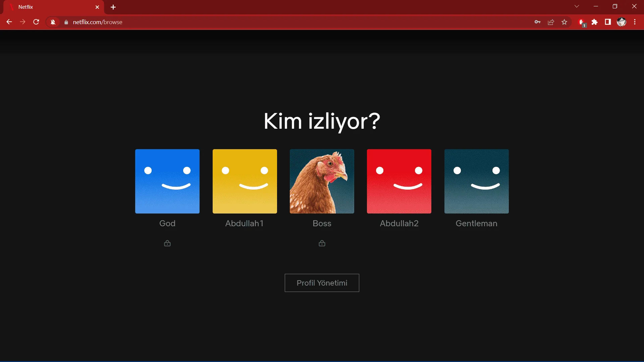Screen dimensions: 644x362
Task: Select the yellow Abdullah1 profile avatar
Action: 245,181
